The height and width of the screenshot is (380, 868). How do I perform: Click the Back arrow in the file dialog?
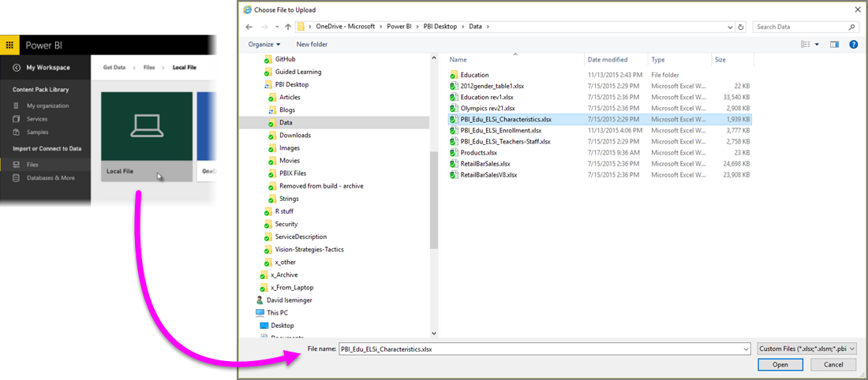coord(249,27)
